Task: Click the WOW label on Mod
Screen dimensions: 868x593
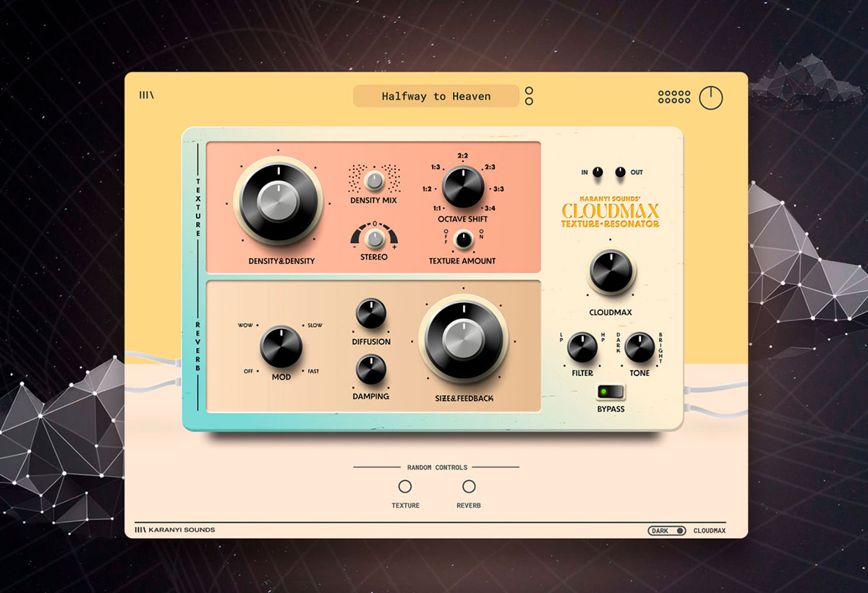Action: pyautogui.click(x=244, y=325)
